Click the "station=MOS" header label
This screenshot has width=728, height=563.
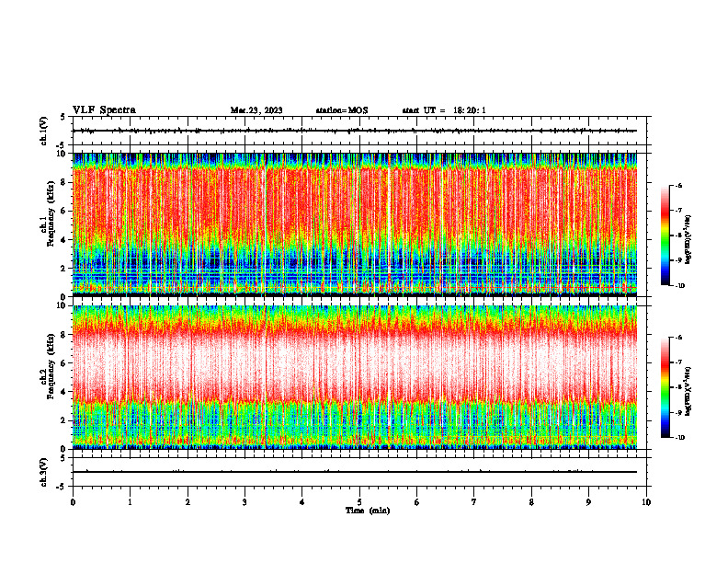342,110
